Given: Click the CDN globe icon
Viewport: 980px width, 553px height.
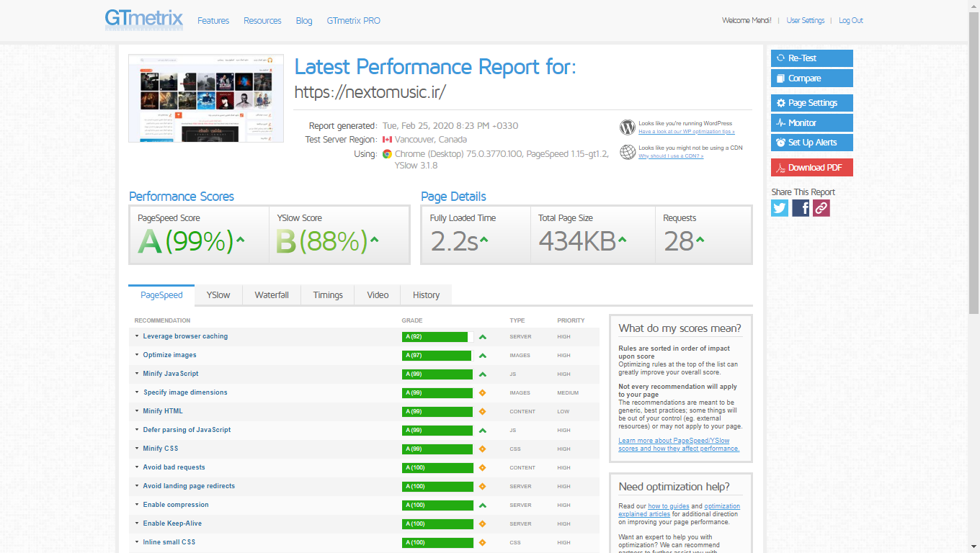Looking at the screenshot, I should coord(628,152).
